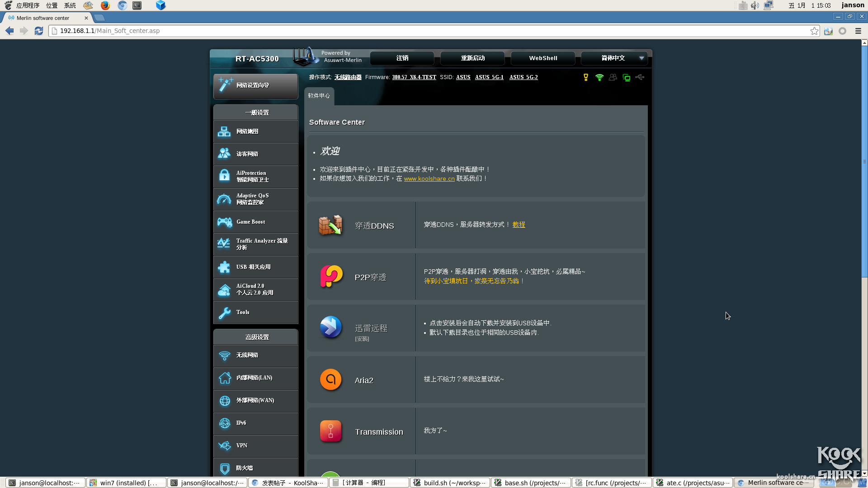Open the 应用程序 applications menu

(28, 5)
